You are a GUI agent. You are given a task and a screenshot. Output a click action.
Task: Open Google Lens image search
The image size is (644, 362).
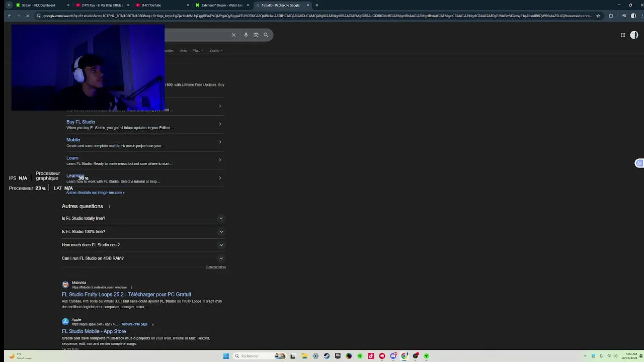[x=256, y=35]
